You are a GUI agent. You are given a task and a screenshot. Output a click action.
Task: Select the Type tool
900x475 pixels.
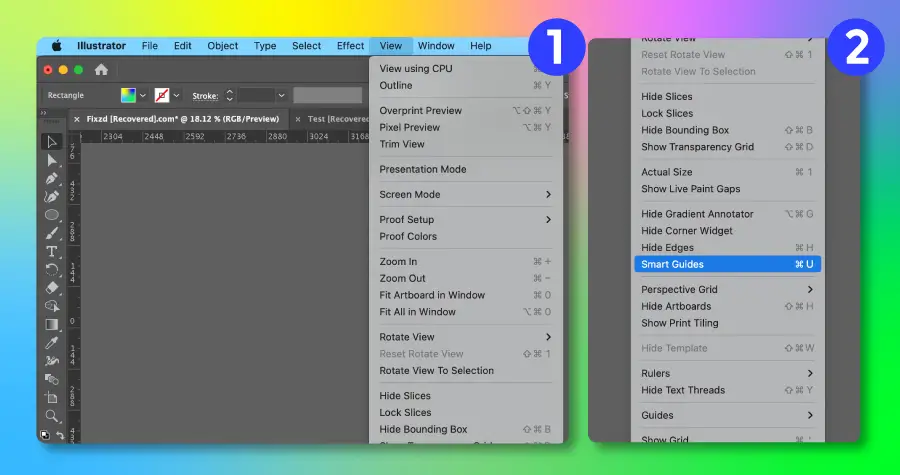click(x=52, y=252)
